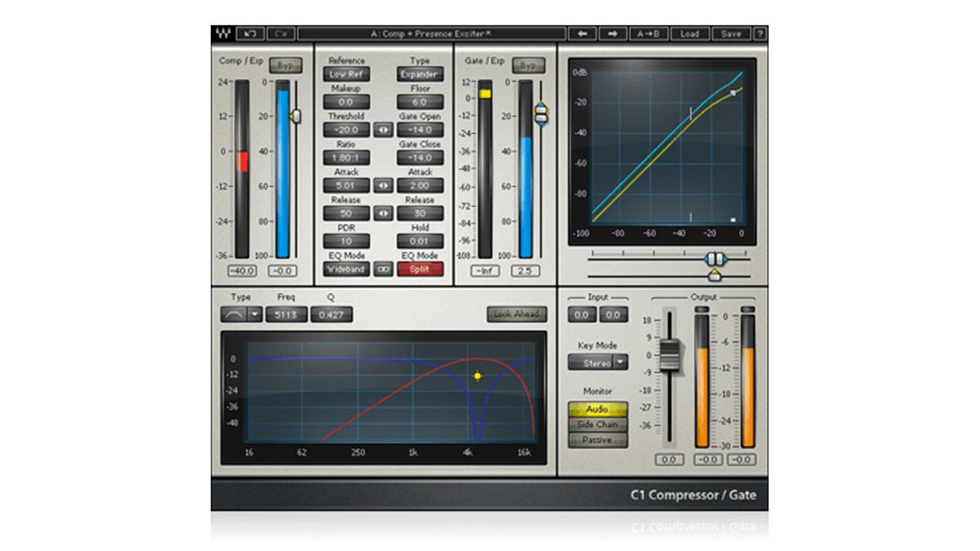Screen dimensions: 980x551
Task: Click the Threshold value field showing -20.0
Action: coord(346,130)
